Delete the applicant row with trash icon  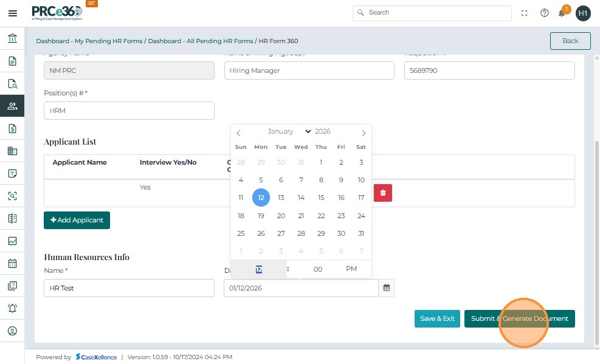tap(383, 193)
